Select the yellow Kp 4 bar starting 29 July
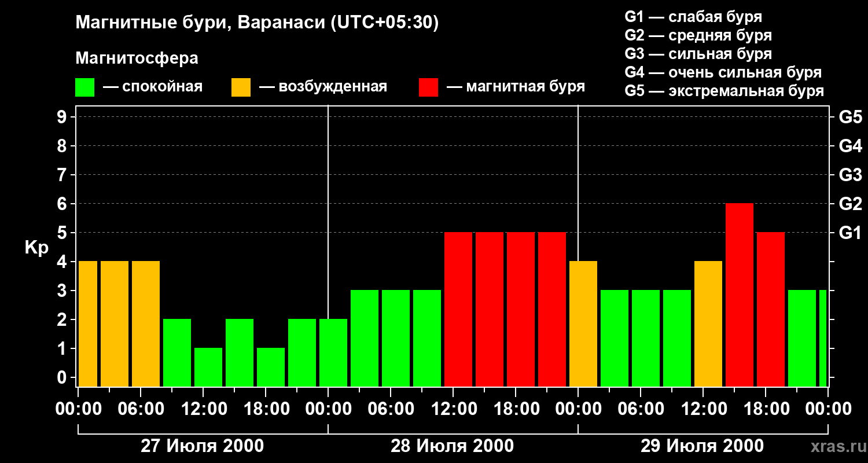The height and width of the screenshot is (463, 868). coord(583,324)
